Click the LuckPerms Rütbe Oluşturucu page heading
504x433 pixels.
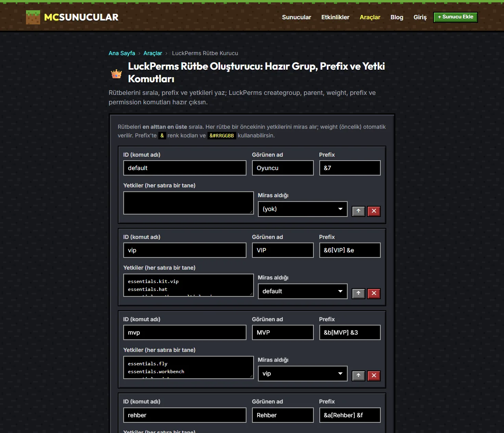coord(256,72)
